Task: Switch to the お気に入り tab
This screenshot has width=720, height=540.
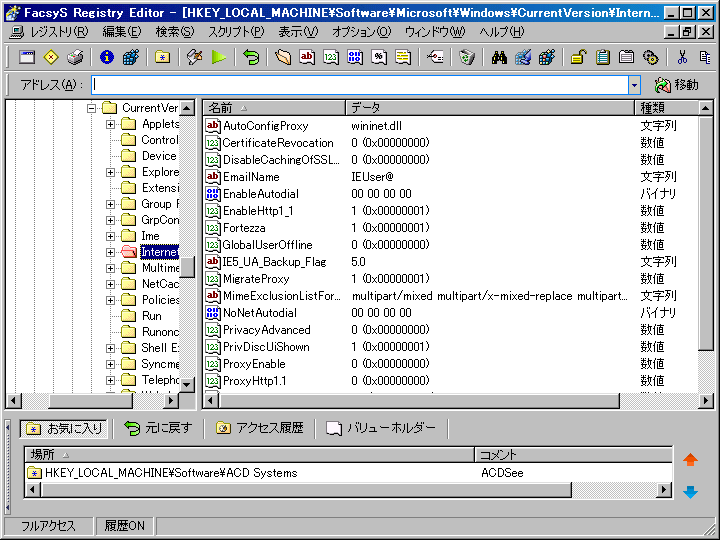Action: coord(64,428)
